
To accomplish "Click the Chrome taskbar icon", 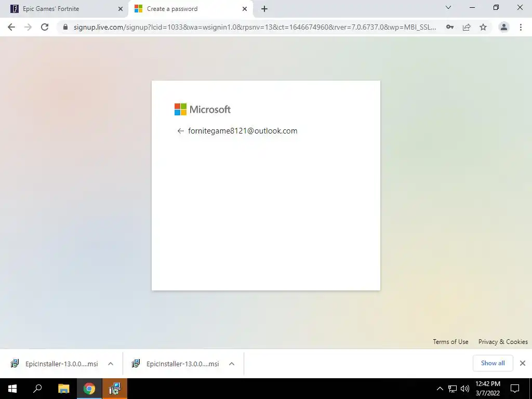I will pyautogui.click(x=89, y=389).
